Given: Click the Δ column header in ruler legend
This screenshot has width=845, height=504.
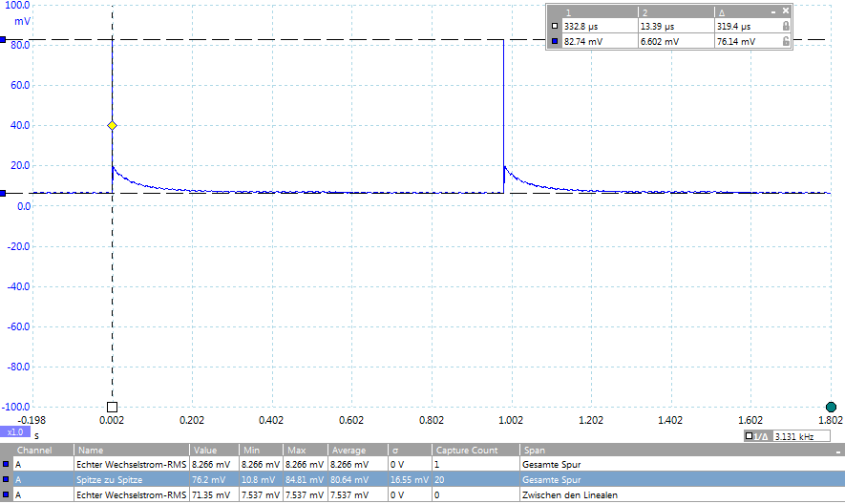Looking at the screenshot, I should click(722, 12).
